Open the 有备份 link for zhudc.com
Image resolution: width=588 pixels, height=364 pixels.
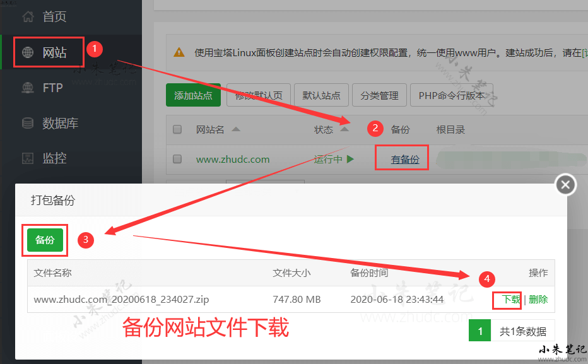pos(405,160)
